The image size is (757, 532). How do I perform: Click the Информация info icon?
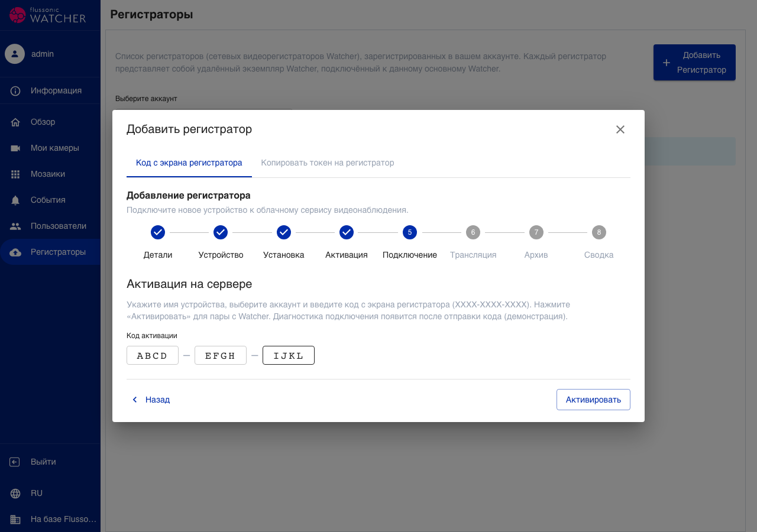point(15,91)
